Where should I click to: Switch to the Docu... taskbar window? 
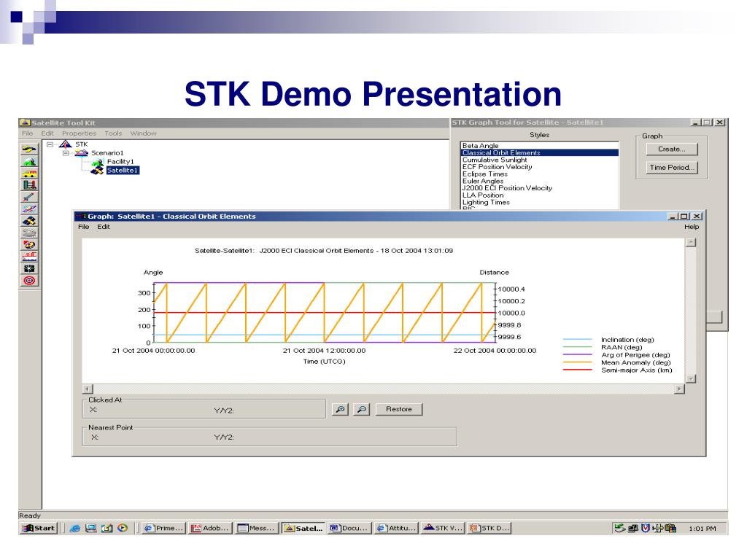pyautogui.click(x=349, y=528)
